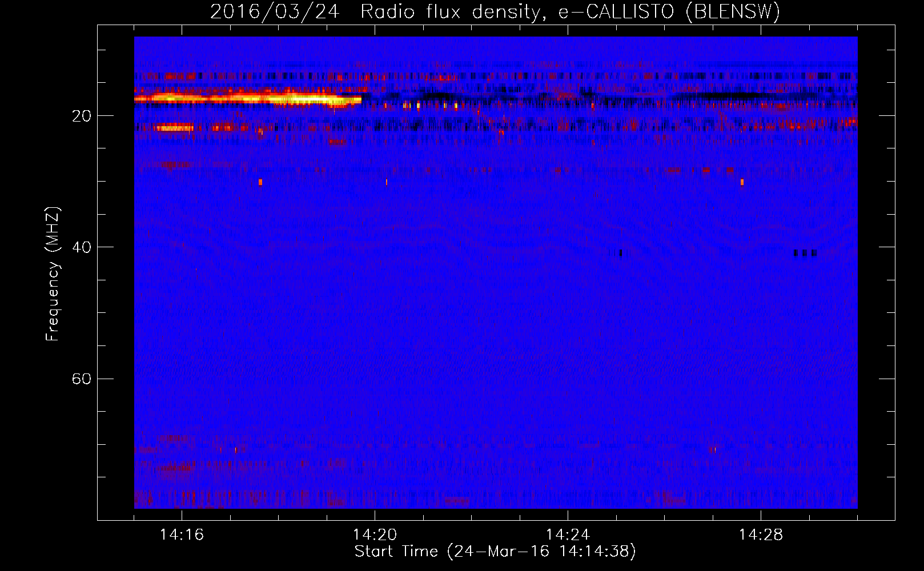
Task: Click the 60 frequency tick label
Action: tap(82, 379)
